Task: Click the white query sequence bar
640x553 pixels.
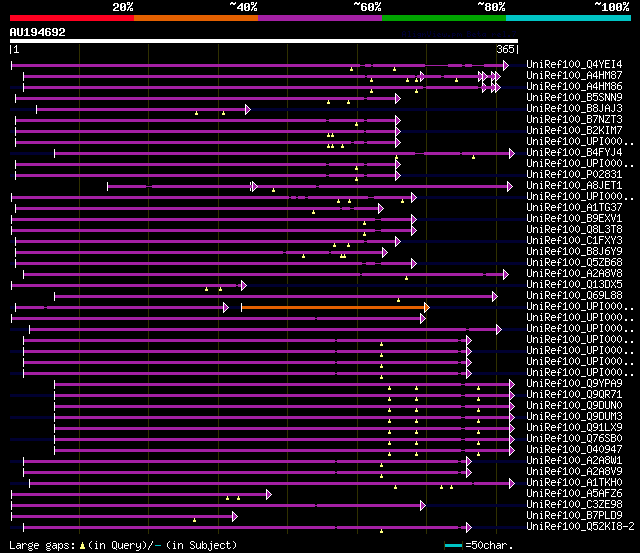Action: click(264, 41)
